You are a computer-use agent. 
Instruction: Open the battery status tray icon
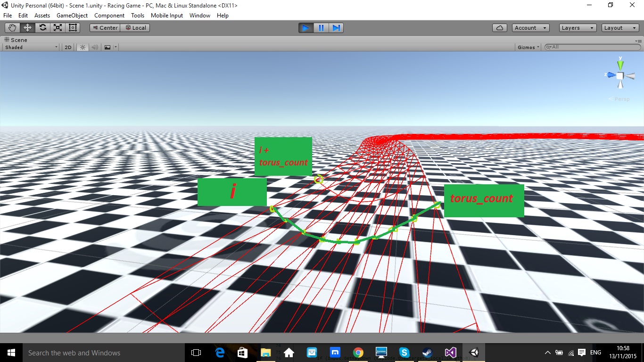click(x=559, y=353)
